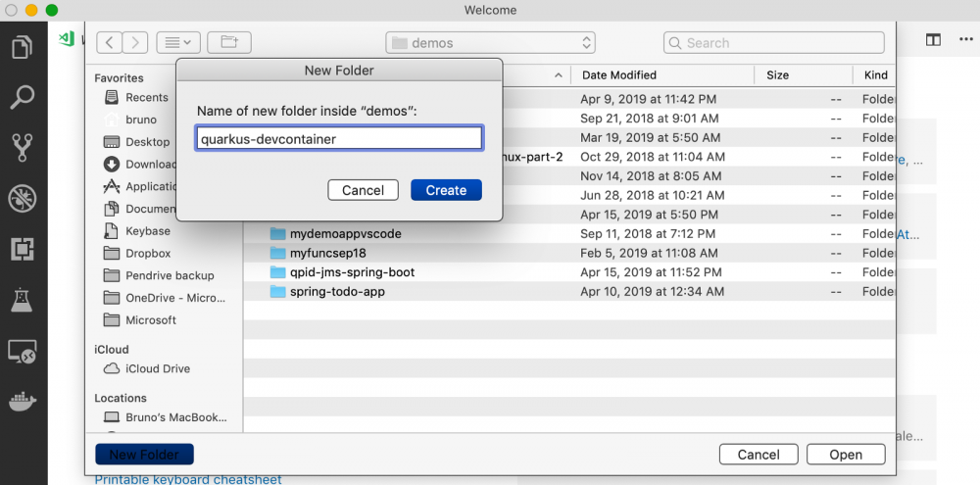Viewport: 980px width, 485px height.
Task: Select bruno home folder in sidebar
Action: 130,120
